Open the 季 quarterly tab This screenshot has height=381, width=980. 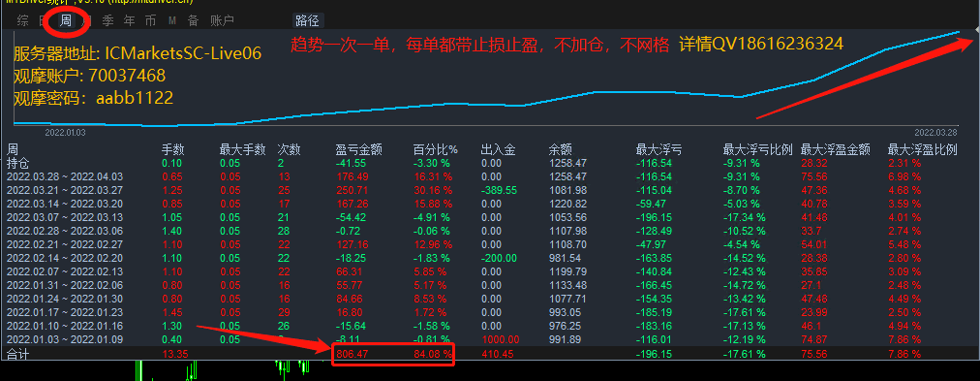(108, 20)
